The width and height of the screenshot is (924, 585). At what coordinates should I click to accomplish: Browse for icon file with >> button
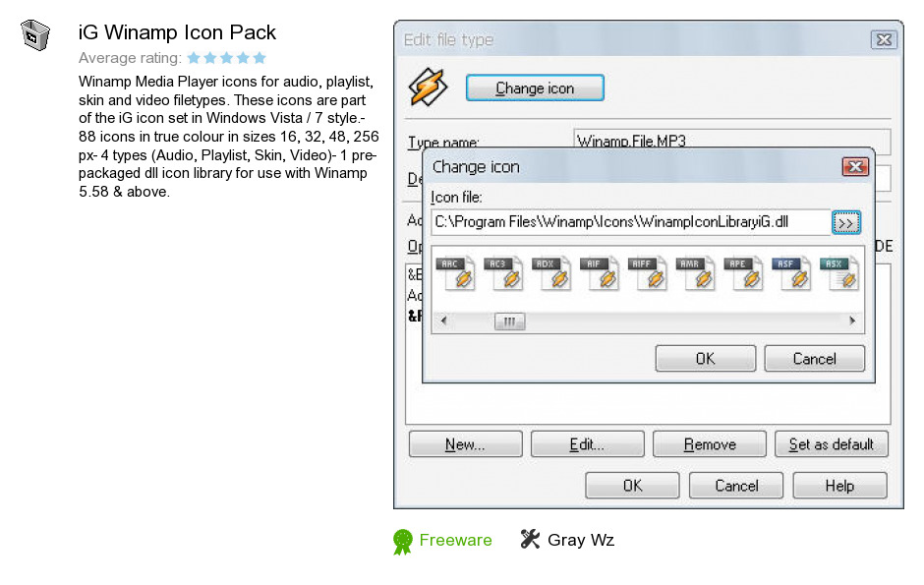[846, 223]
